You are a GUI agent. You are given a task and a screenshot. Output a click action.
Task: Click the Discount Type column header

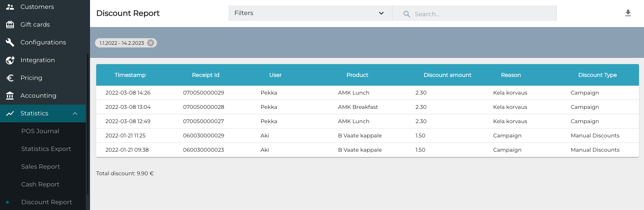coord(597,75)
